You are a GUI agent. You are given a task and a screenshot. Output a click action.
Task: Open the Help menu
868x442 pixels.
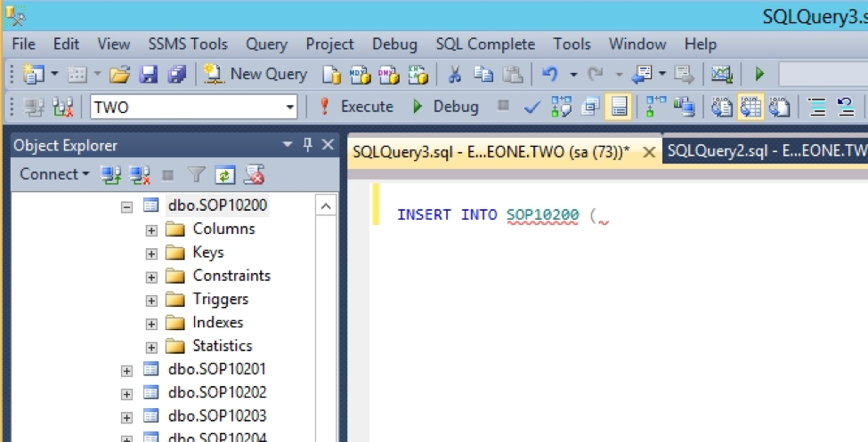(701, 44)
